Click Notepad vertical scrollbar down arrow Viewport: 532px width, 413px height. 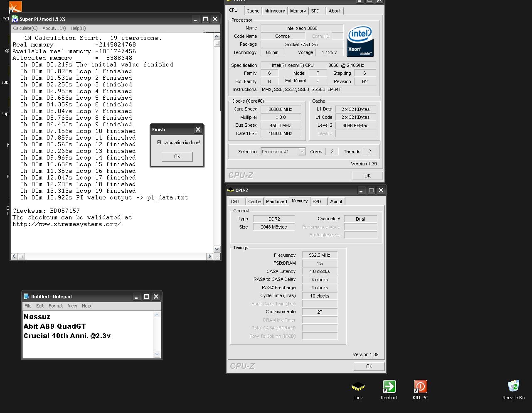157,354
